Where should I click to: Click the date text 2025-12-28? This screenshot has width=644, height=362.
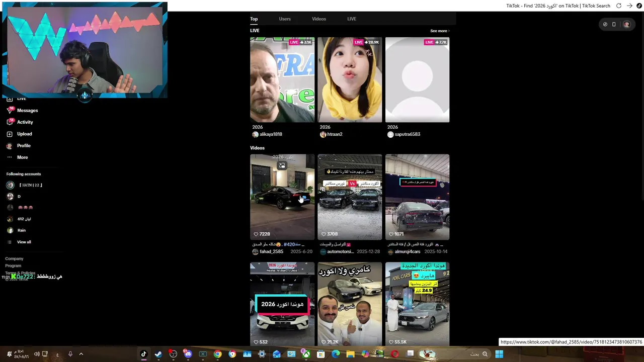coord(369,251)
